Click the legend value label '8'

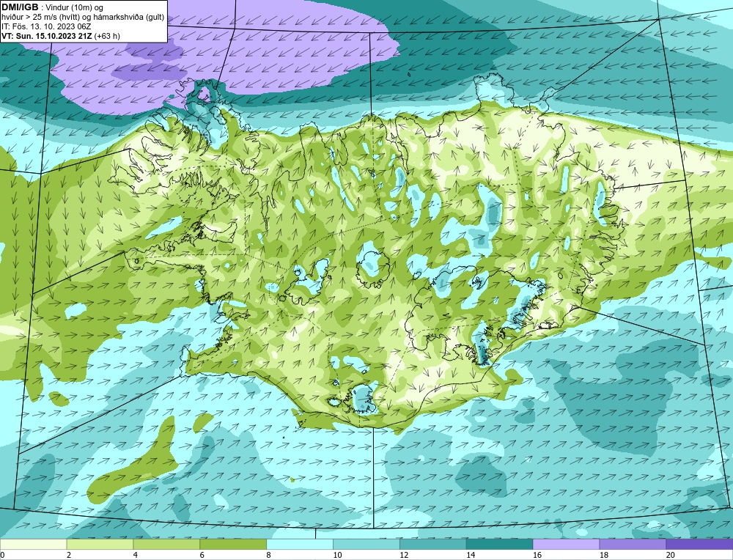coord(269,555)
